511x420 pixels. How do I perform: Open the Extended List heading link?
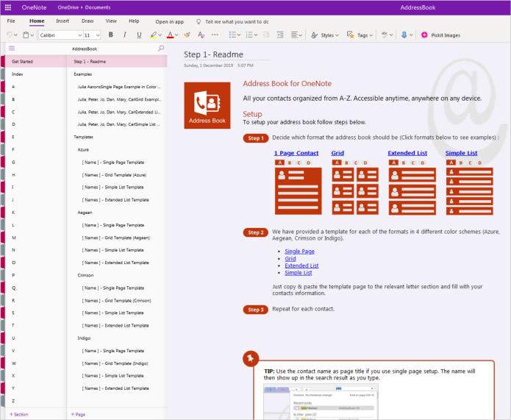click(407, 153)
